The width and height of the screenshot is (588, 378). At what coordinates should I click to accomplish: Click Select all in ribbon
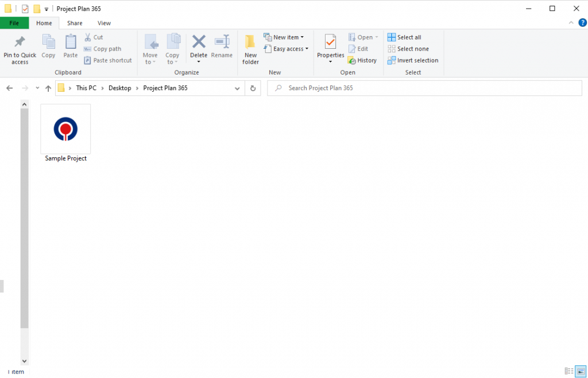404,37
